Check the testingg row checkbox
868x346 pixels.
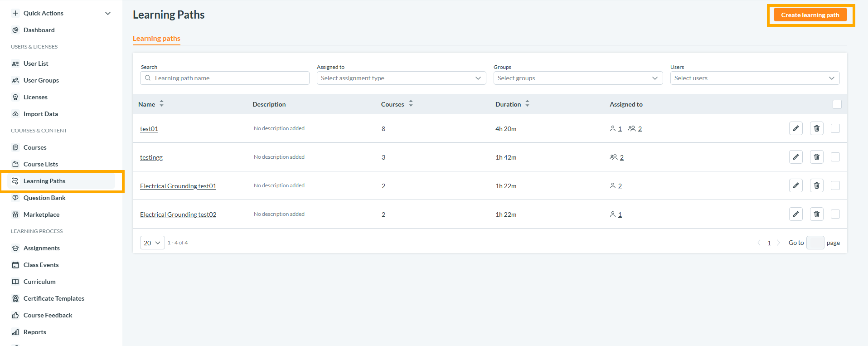[835, 157]
